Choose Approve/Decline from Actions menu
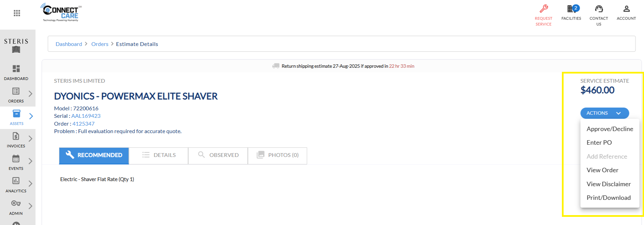 (610, 129)
